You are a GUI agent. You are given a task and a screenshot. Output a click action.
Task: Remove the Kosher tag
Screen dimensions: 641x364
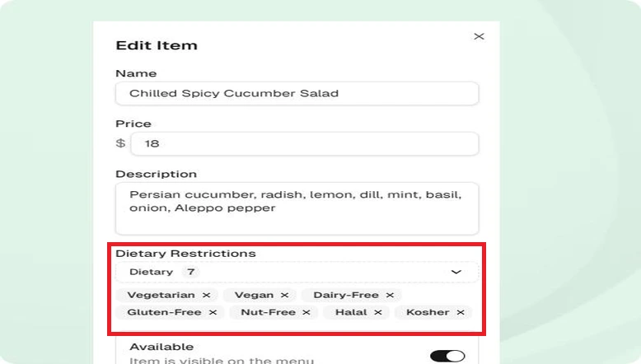[x=461, y=312]
